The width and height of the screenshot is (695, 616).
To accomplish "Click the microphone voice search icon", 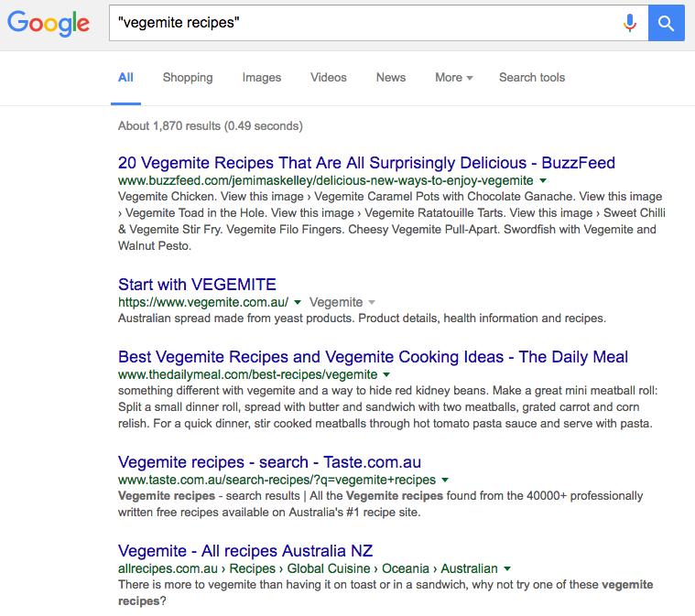I will 629,23.
